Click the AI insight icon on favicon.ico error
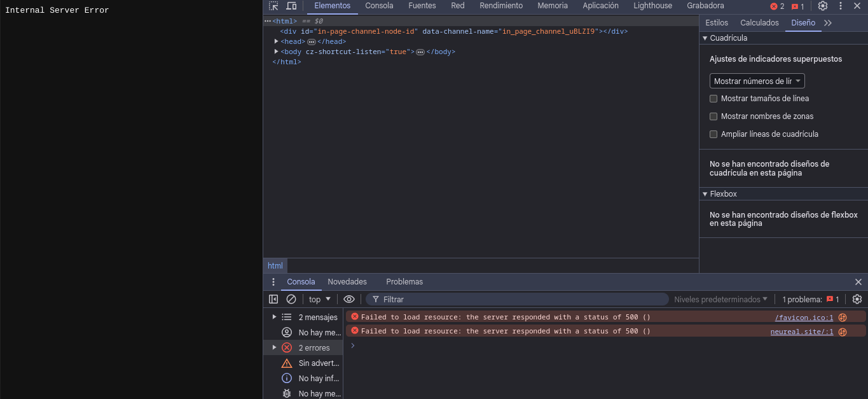The height and width of the screenshot is (399, 868). [843, 318]
